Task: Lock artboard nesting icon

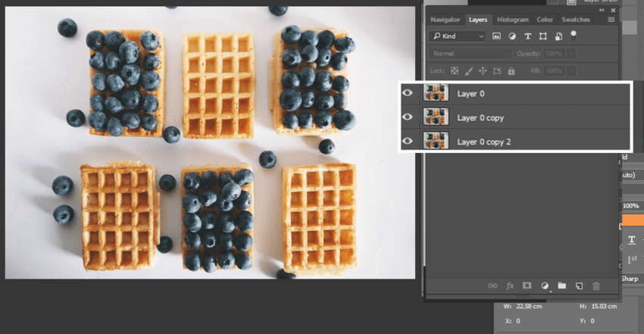Action: tap(497, 71)
